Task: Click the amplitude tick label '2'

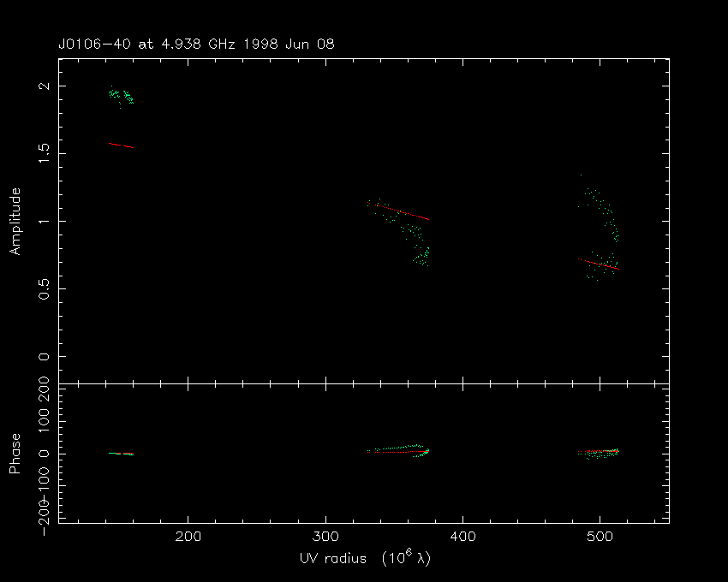Action: click(x=44, y=86)
